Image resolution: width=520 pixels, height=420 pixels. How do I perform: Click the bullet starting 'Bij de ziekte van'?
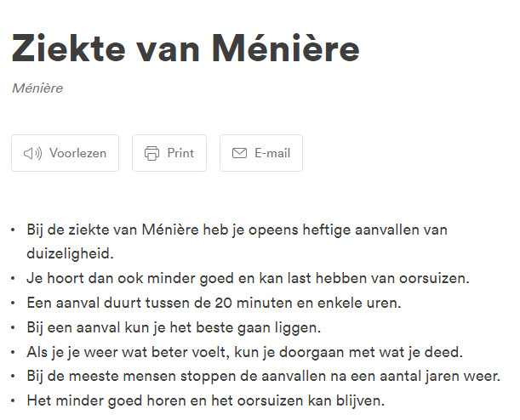pyautogui.click(x=237, y=230)
